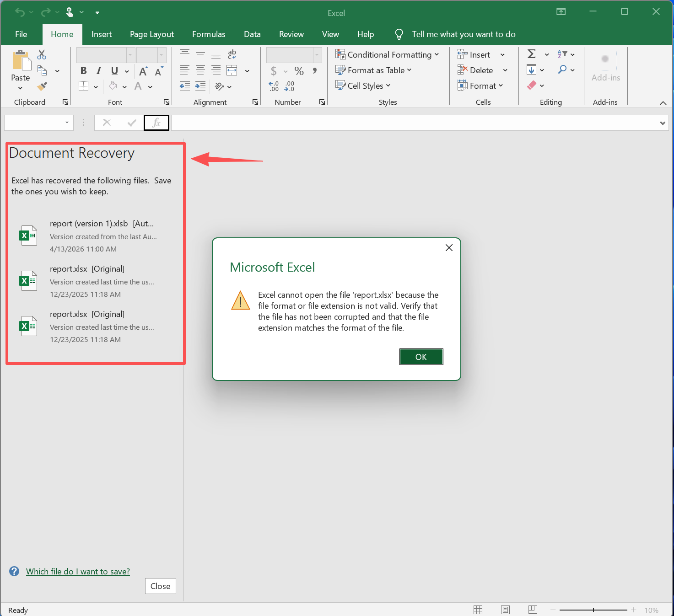Click Accounting dollar format icon

(x=274, y=71)
